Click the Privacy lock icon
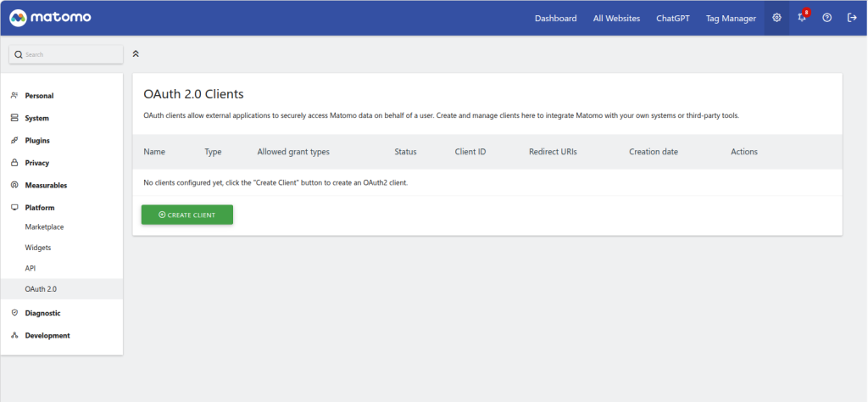 pyautogui.click(x=14, y=163)
